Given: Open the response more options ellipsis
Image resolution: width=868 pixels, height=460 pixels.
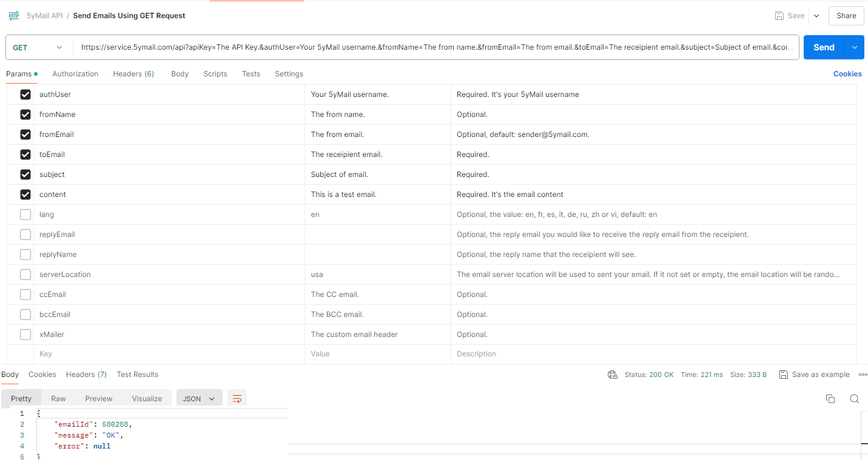Looking at the screenshot, I should click(863, 375).
